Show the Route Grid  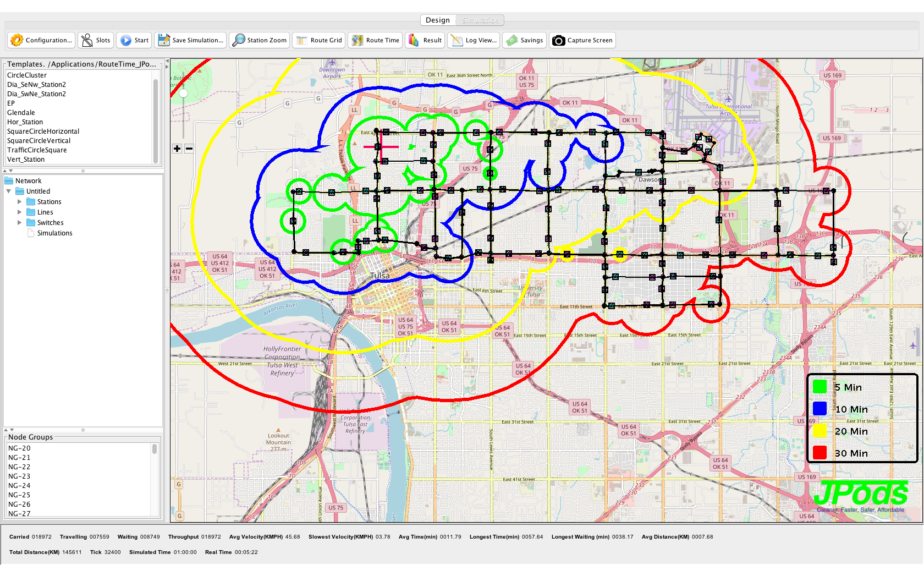click(319, 40)
